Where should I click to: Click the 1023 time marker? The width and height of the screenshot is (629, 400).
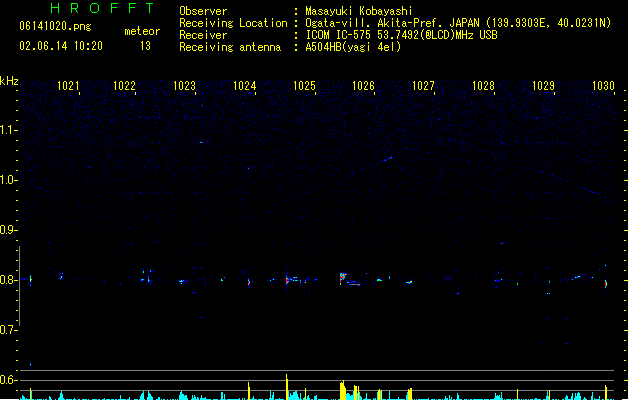(x=184, y=86)
